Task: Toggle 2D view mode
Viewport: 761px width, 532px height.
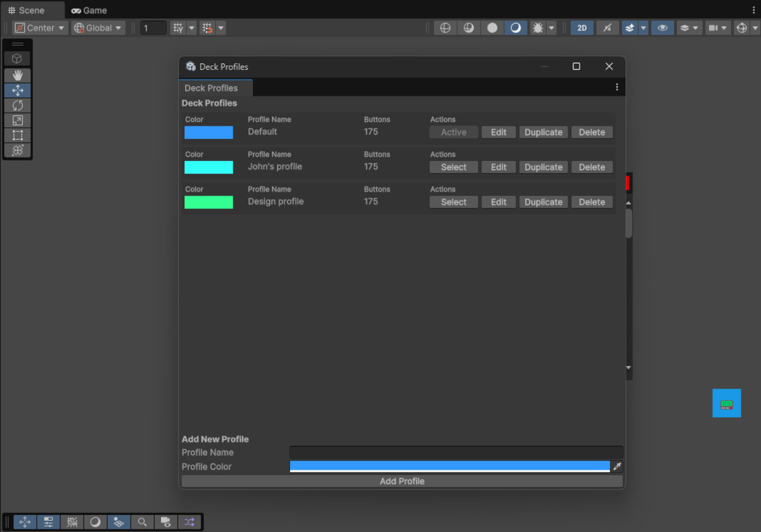Action: (x=582, y=27)
